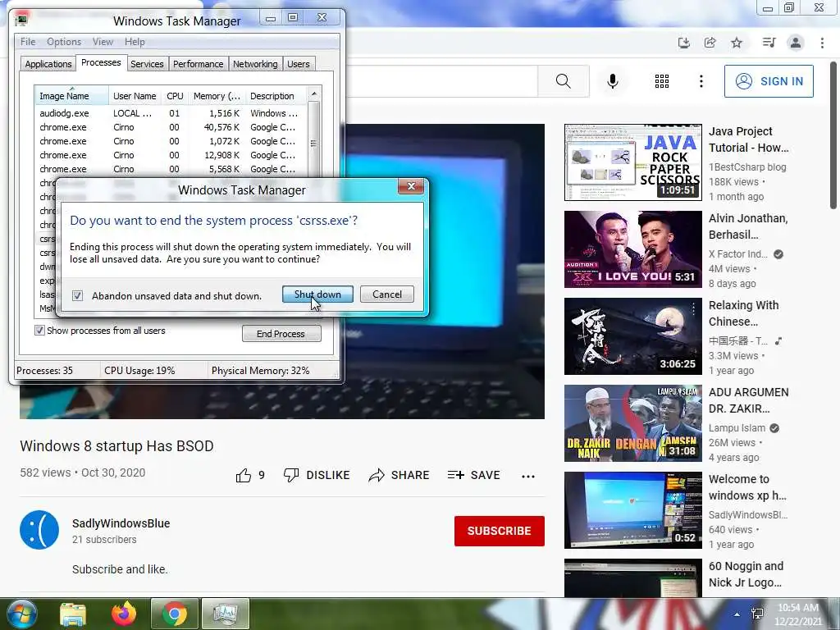840x630 pixels.
Task: Open SadlyWindowsBlue channel name link
Action: (x=121, y=523)
